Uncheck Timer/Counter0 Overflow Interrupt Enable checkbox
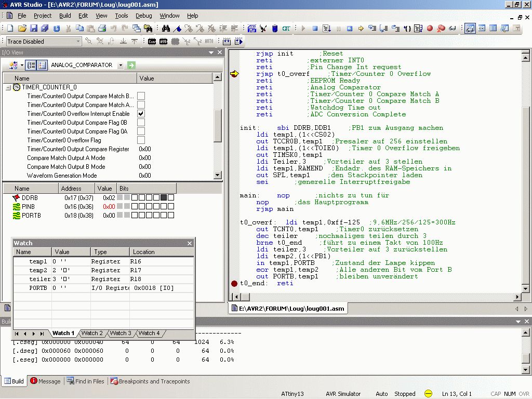Screen dimensions: 532x399 tap(141, 114)
